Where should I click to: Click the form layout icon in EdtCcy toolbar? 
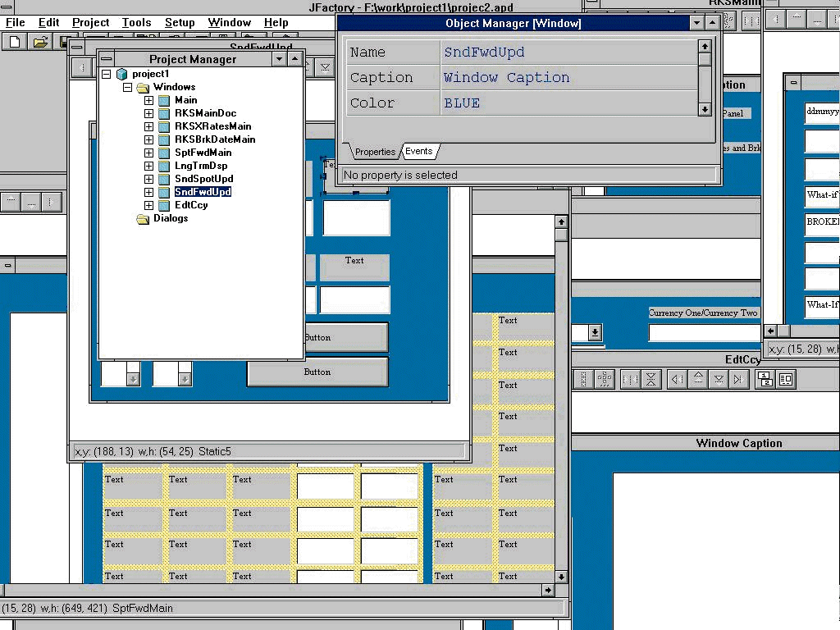tap(785, 379)
